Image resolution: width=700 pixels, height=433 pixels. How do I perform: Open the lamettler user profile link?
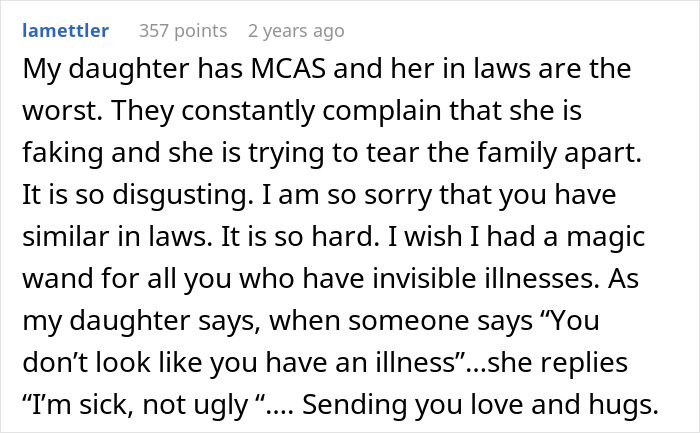(66, 30)
